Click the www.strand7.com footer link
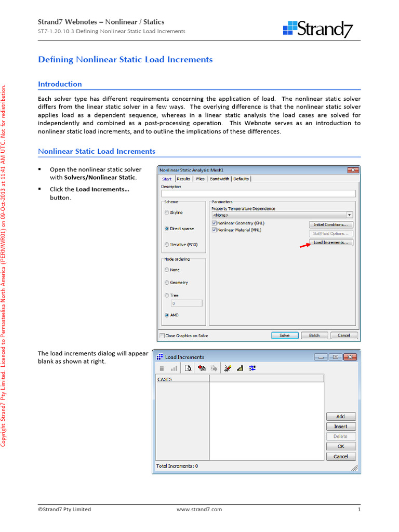Image resolution: width=399 pixels, height=532 pixels. pyautogui.click(x=199, y=509)
